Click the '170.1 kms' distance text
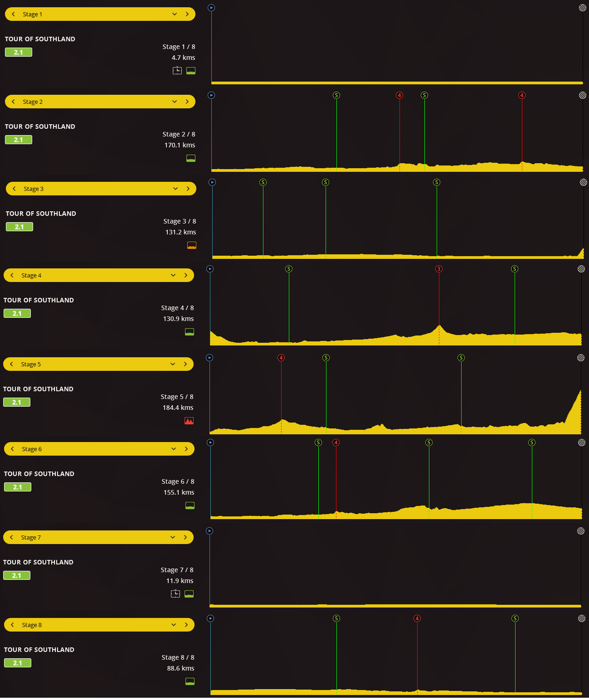Screen dimensions: 589x700 pos(180,145)
